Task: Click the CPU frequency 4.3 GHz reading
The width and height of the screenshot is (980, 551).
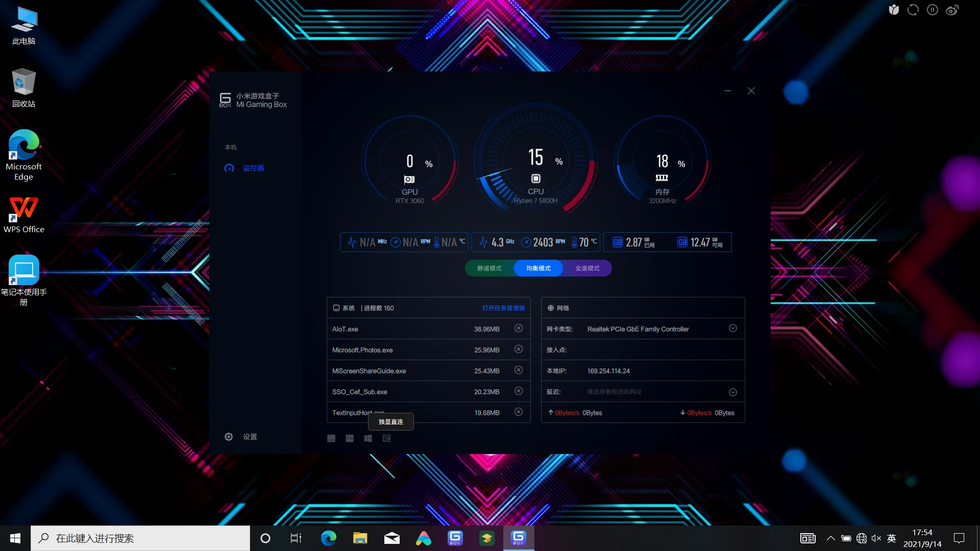Action: click(x=497, y=242)
